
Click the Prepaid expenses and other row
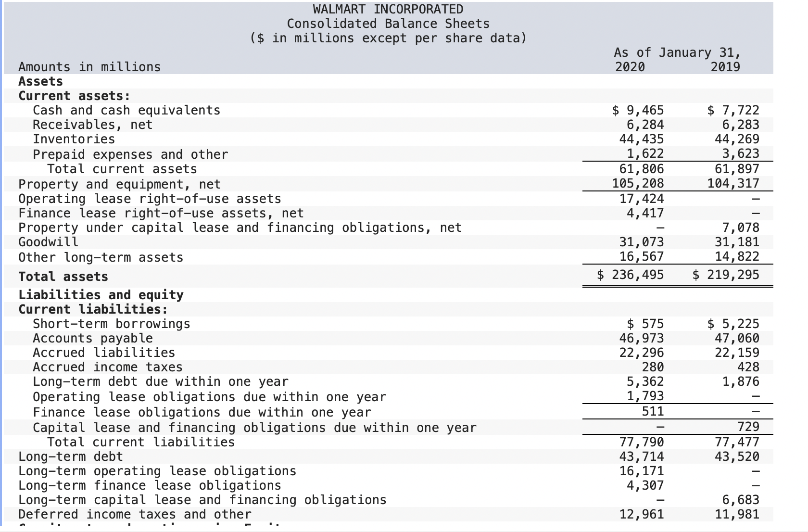point(130,154)
